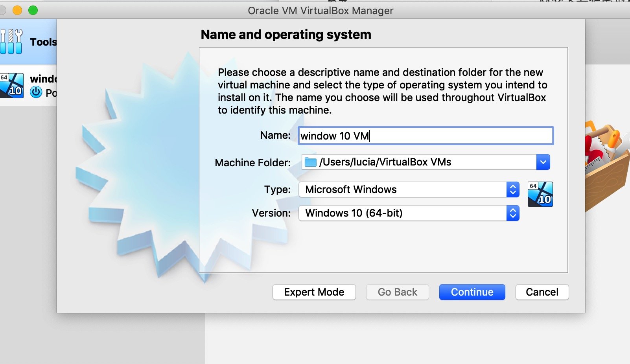Screen dimensions: 630x364
Task: Click the yellow minimize window button
Action: click(17, 10)
